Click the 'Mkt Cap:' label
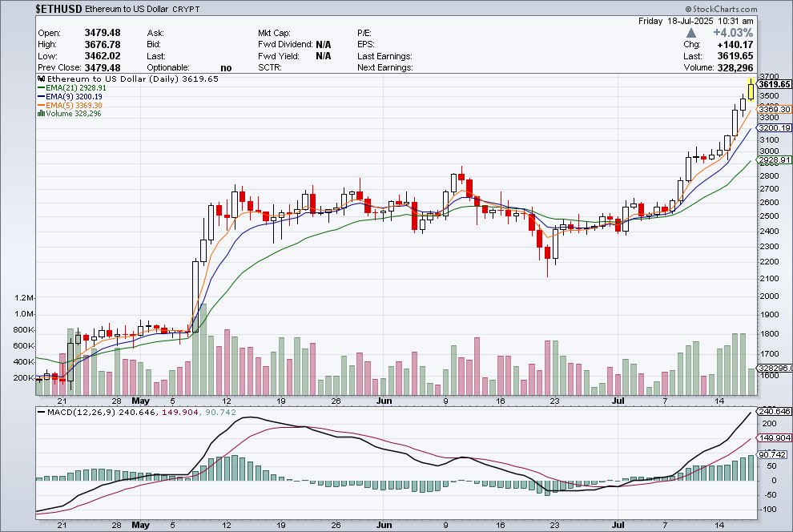The width and height of the screenshot is (793, 532). (x=274, y=33)
